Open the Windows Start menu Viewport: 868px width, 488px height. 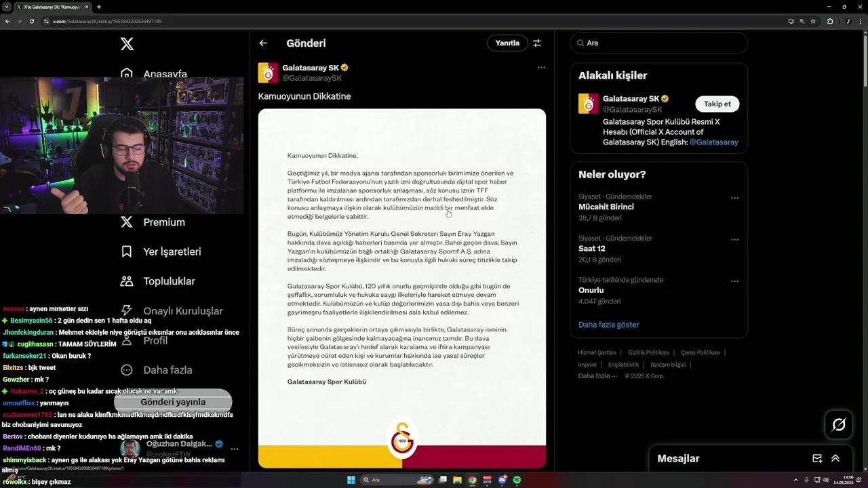pos(351,480)
